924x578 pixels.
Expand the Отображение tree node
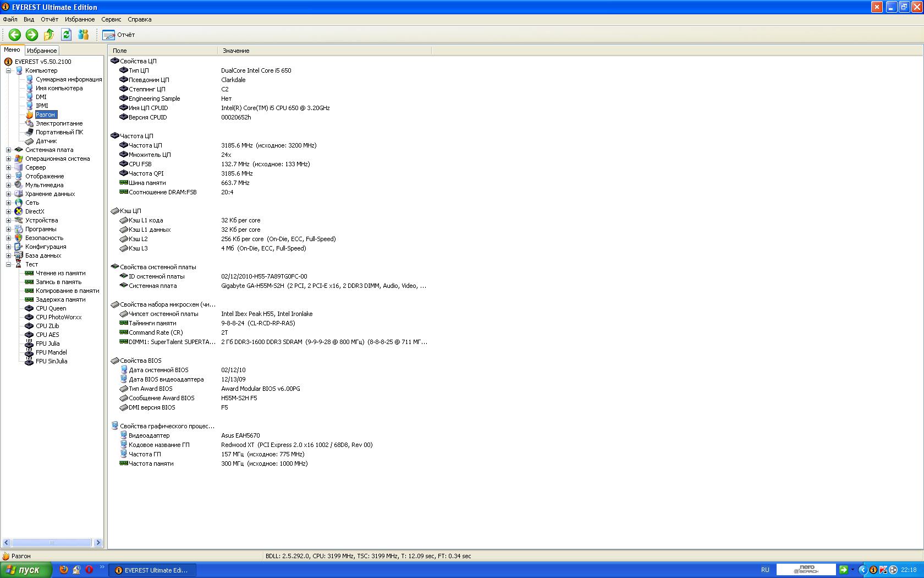pyautogui.click(x=8, y=176)
